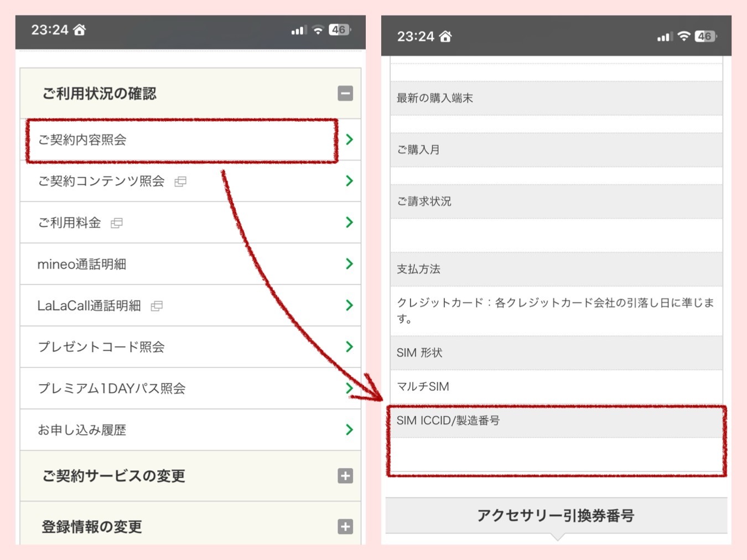Expand the ご契約サービスの変更 section plus icon
Viewport: 747px width, 560px height.
click(345, 476)
